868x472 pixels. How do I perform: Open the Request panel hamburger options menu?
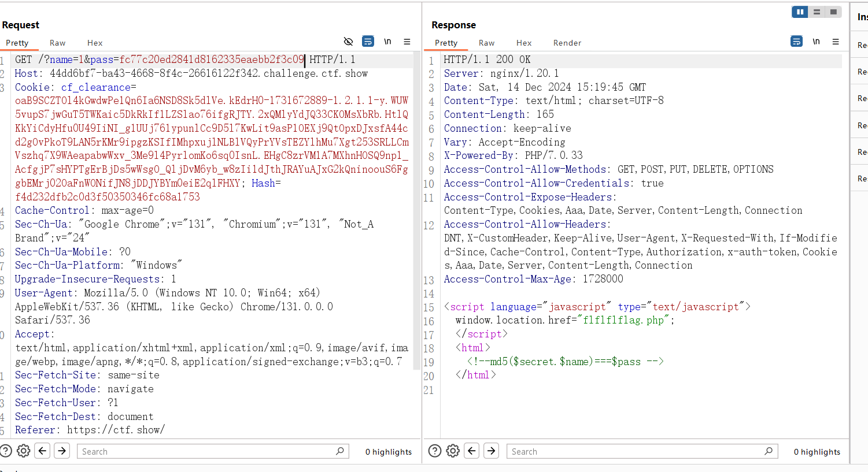tap(407, 42)
